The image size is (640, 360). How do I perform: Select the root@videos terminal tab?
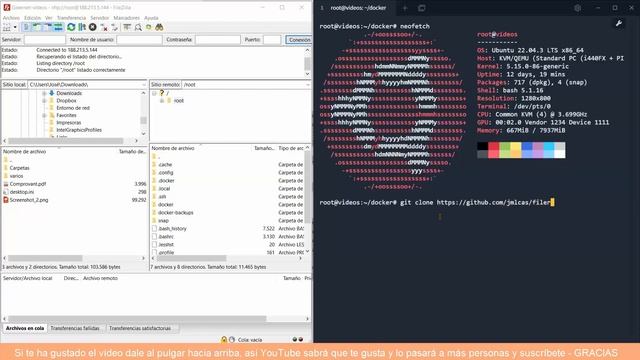pos(358,8)
